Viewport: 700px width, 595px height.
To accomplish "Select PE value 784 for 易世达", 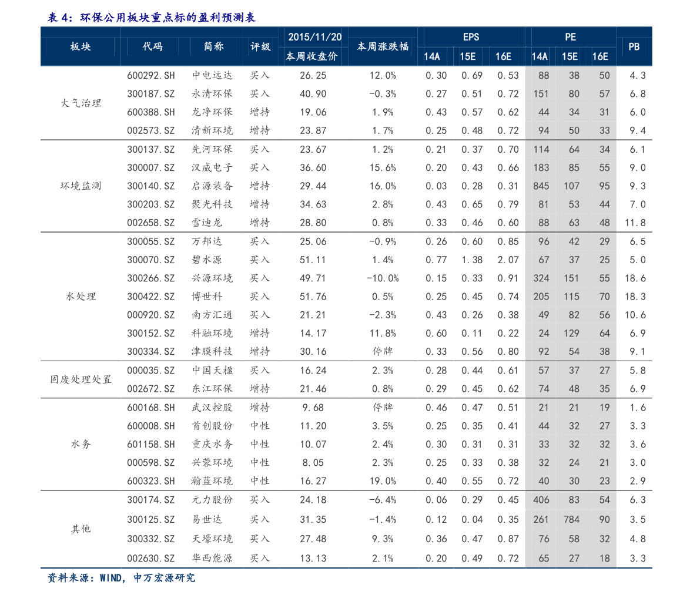I will pos(571,520).
